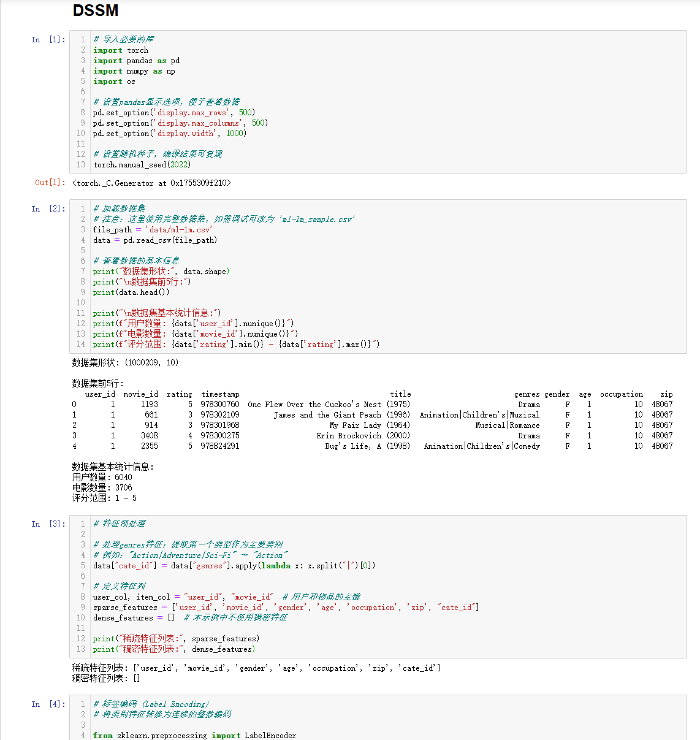Click the sparse feature list output line
700x740 pixels.
pos(256,668)
